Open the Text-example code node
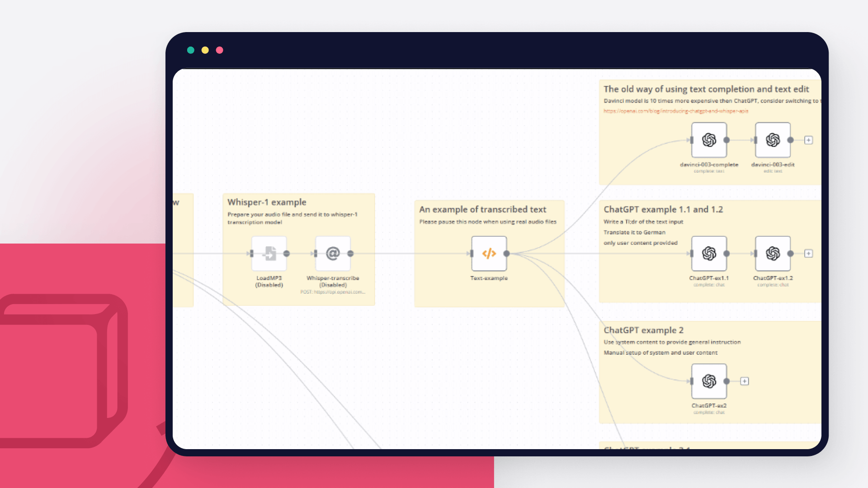This screenshot has height=488, width=868. [489, 253]
